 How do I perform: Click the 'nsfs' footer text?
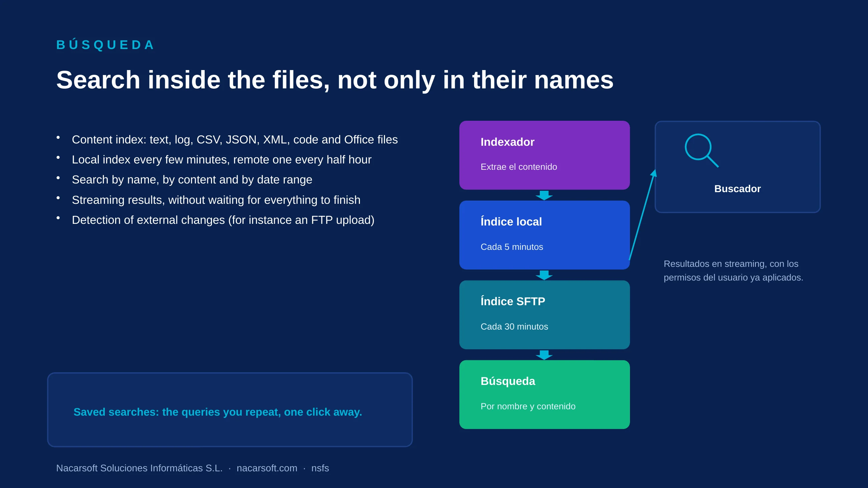pos(320,468)
